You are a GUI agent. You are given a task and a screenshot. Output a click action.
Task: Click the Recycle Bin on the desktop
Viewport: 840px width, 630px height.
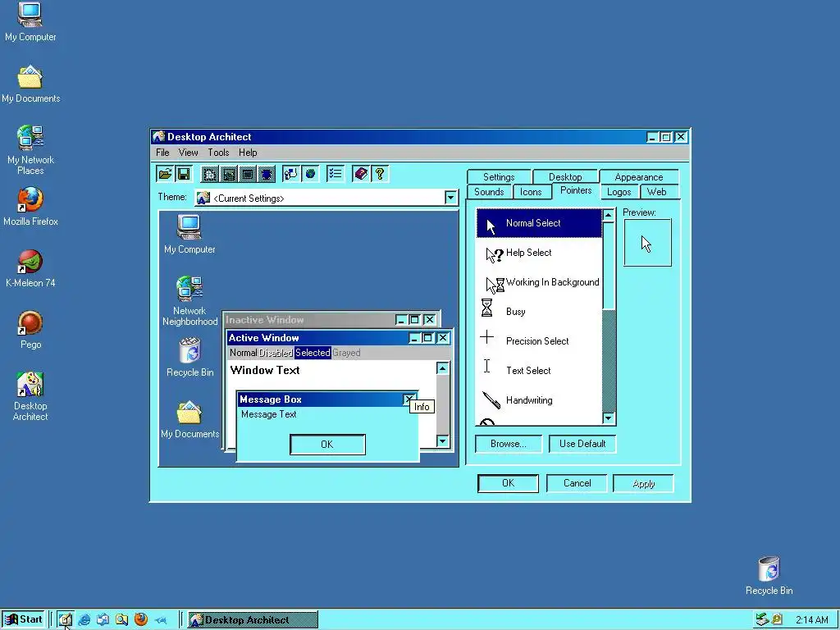coord(769,576)
